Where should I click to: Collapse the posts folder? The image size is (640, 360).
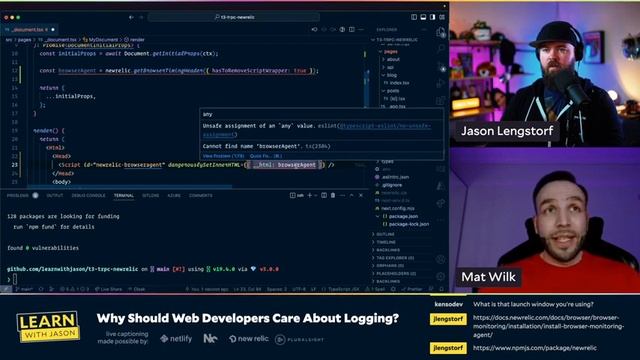pos(391,91)
